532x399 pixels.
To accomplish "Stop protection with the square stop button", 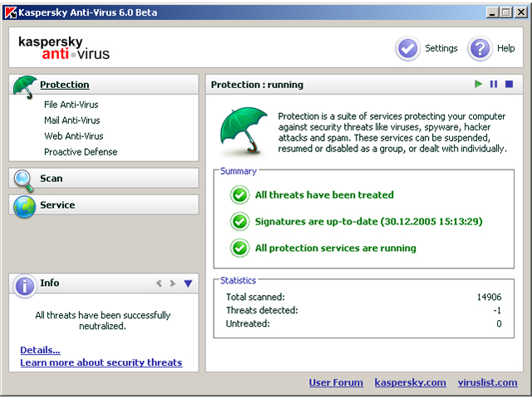I will tap(509, 84).
